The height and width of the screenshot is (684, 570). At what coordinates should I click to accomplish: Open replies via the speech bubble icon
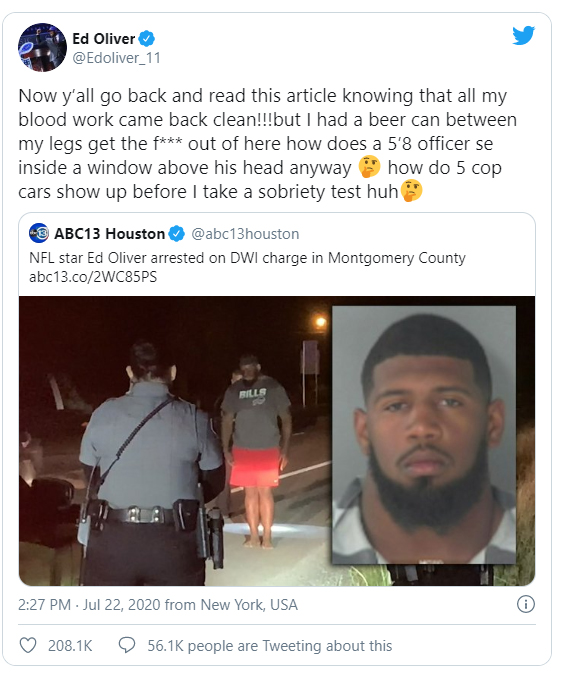coord(127,645)
